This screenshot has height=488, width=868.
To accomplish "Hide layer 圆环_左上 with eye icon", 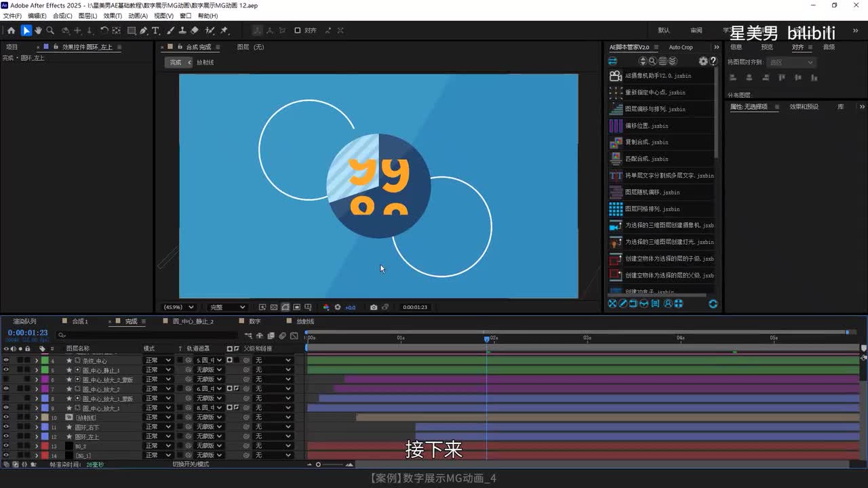I will [6, 436].
